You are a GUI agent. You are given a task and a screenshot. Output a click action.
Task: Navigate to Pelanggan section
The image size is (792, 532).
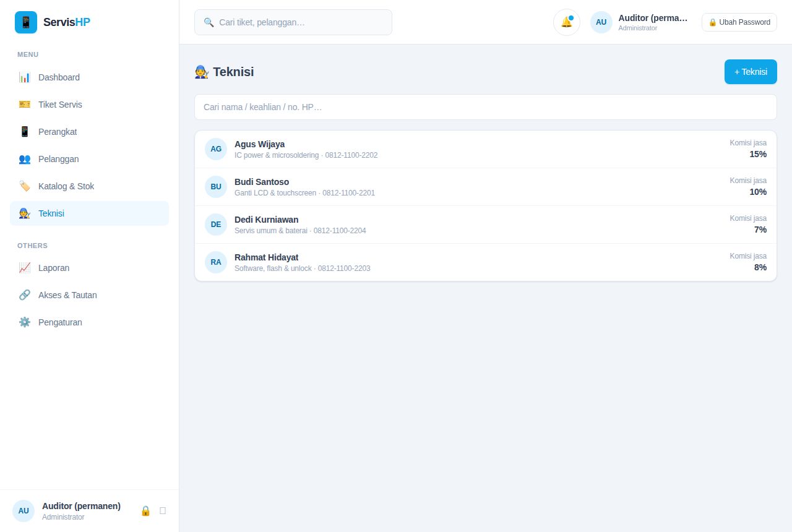(89, 159)
